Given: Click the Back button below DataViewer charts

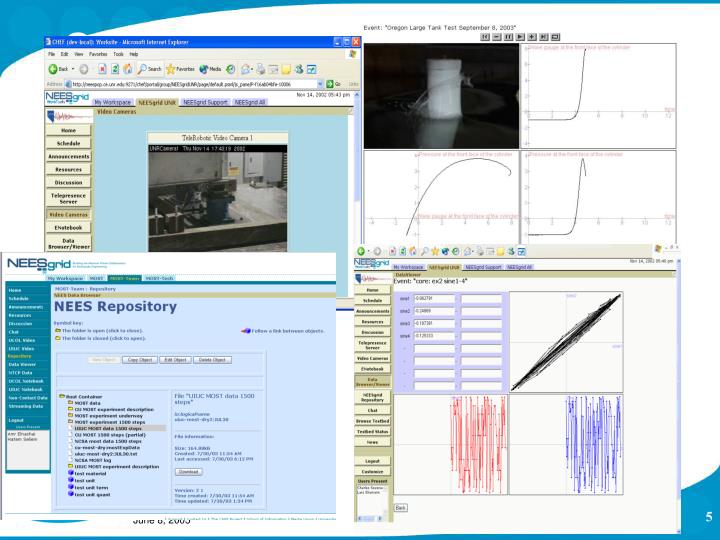Looking at the screenshot, I should click(401, 508).
